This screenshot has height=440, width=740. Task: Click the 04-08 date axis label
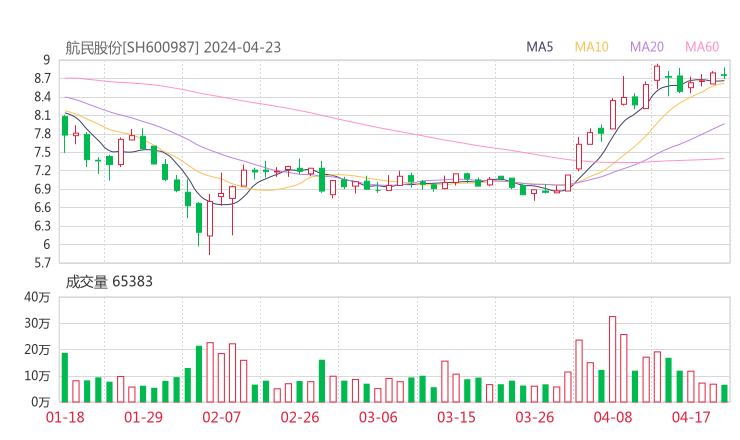coord(613,417)
